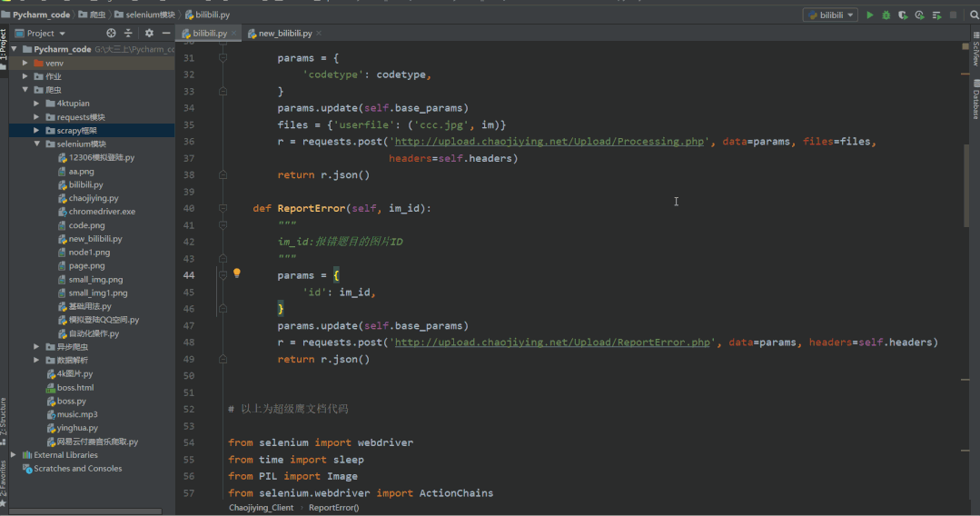Image resolution: width=980 pixels, height=516 pixels.
Task: Click selenium模块 in the navigation breadcrumb
Action: click(150, 15)
